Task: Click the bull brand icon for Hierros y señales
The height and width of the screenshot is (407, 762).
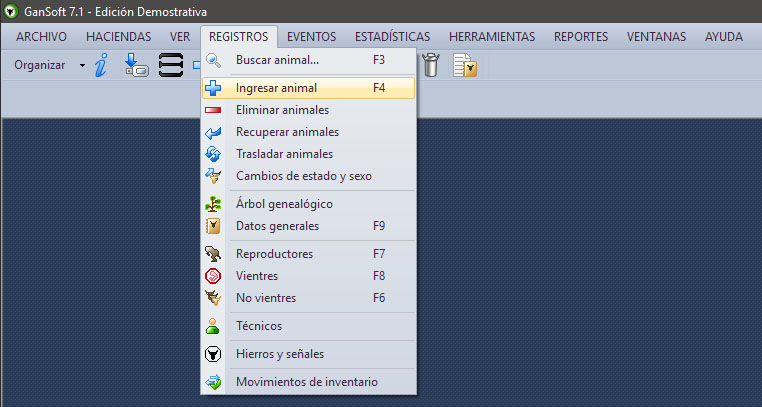Action: point(213,354)
